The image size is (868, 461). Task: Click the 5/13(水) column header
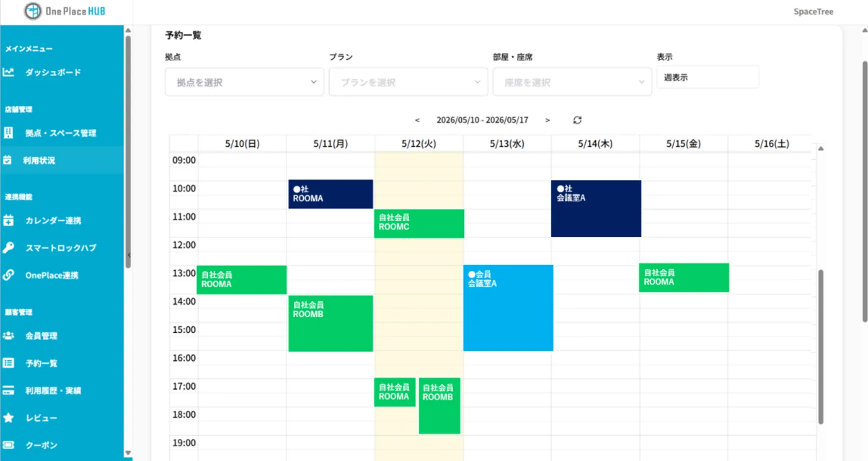tap(507, 144)
